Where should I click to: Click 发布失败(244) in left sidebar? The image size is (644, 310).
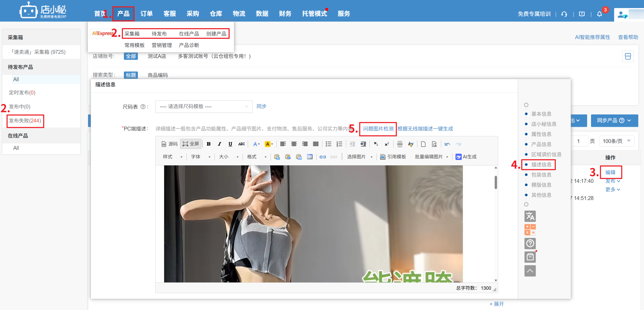pyautogui.click(x=25, y=121)
